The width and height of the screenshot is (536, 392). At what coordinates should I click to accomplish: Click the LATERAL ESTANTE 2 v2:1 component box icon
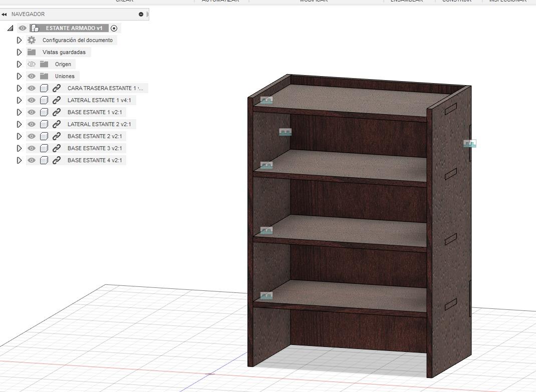coord(44,124)
